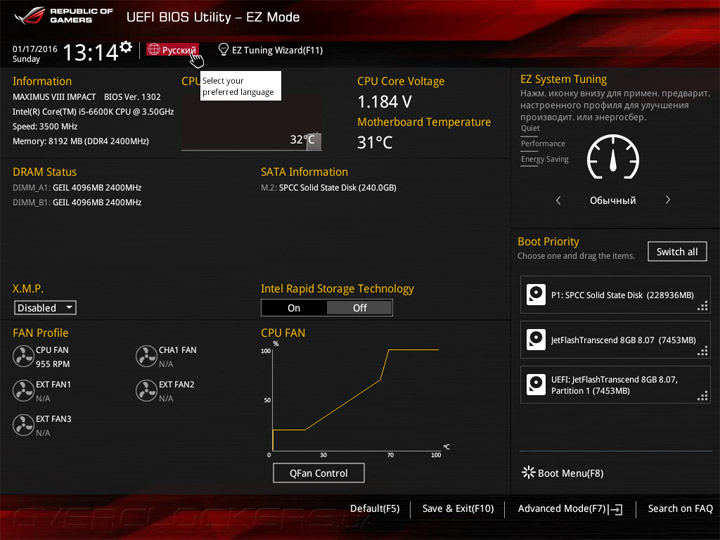Click the P1 SPCC disk icon
This screenshot has width=720, height=540.
(x=536, y=295)
